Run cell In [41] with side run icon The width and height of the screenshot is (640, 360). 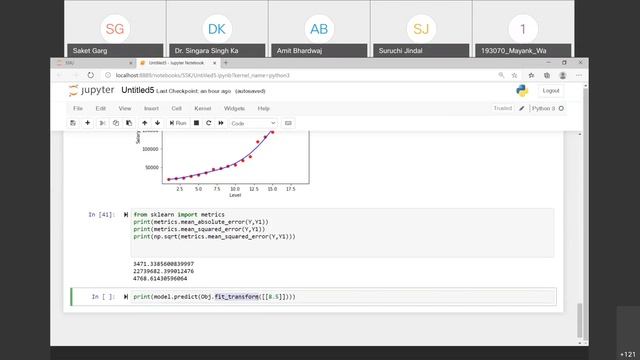(x=126, y=215)
